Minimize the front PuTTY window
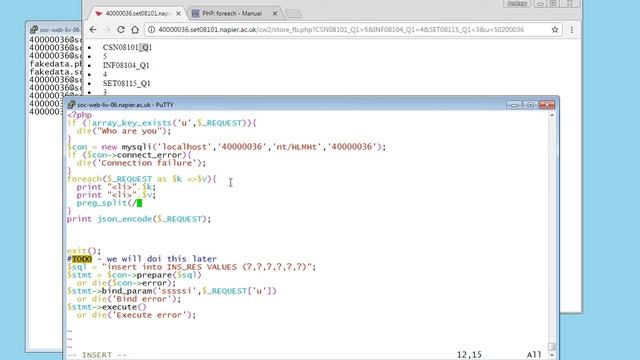 click(514, 104)
